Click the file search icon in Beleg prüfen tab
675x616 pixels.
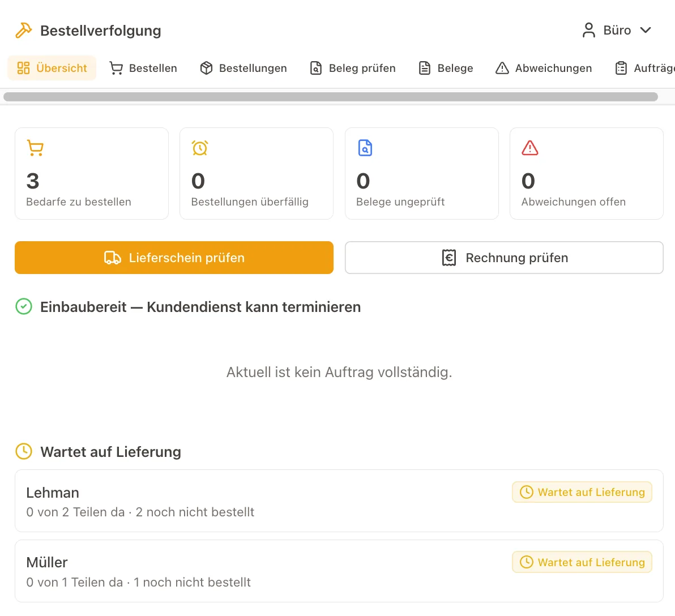point(316,68)
